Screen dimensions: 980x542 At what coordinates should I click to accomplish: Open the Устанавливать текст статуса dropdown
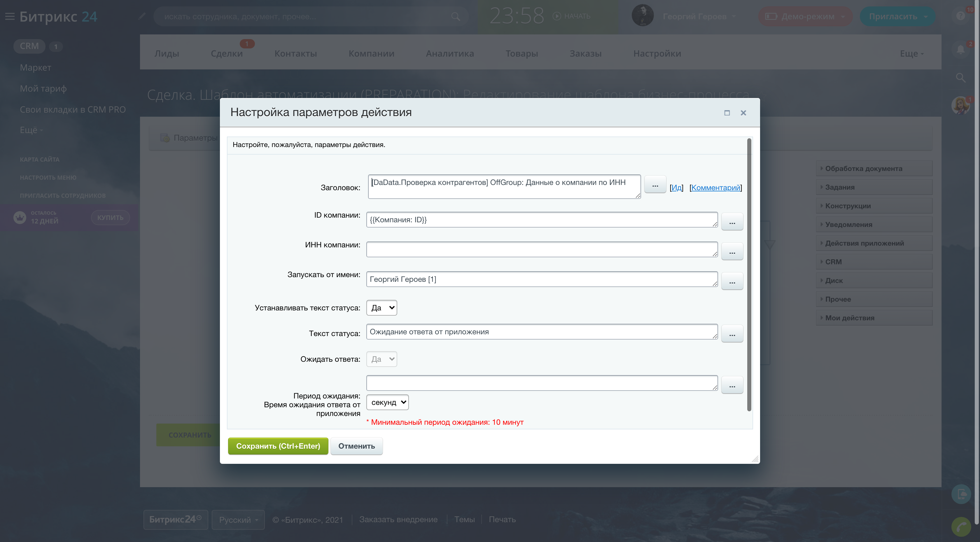point(381,308)
